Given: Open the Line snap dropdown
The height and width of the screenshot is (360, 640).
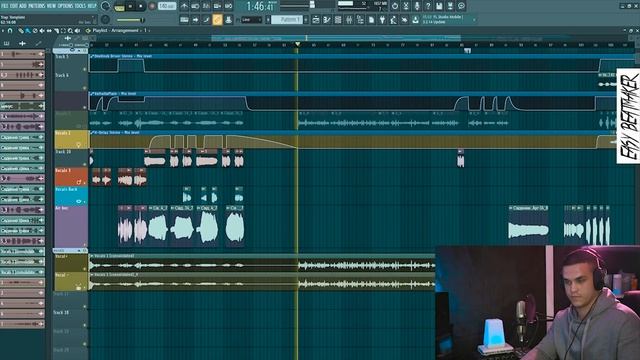Looking at the screenshot, I should tap(251, 20).
